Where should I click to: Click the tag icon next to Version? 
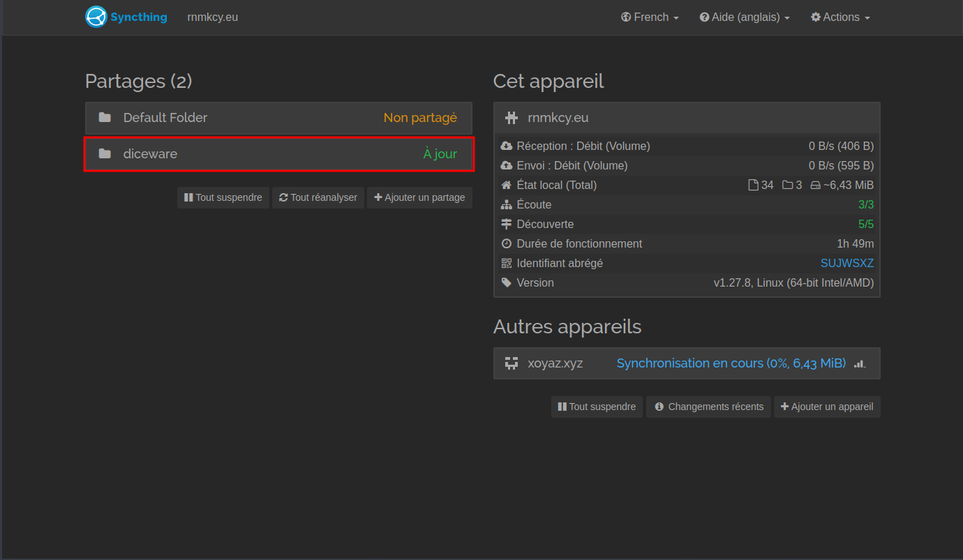(x=507, y=283)
